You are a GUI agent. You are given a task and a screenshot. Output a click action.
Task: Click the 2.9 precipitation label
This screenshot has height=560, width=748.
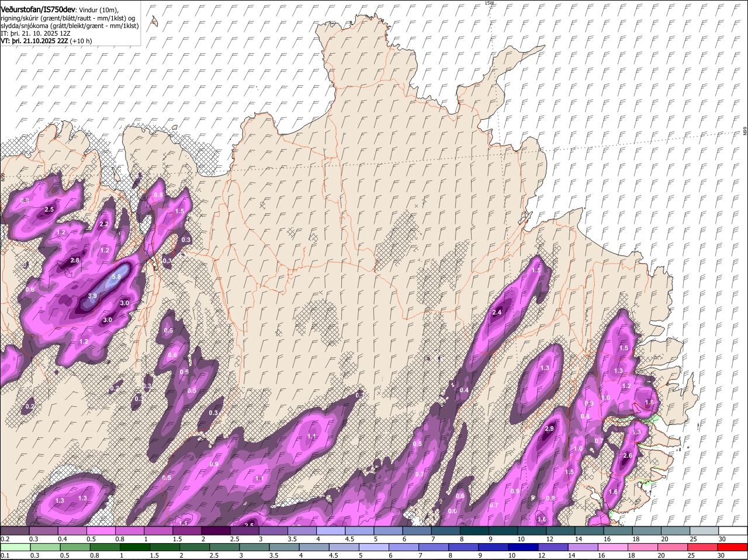tap(549, 429)
